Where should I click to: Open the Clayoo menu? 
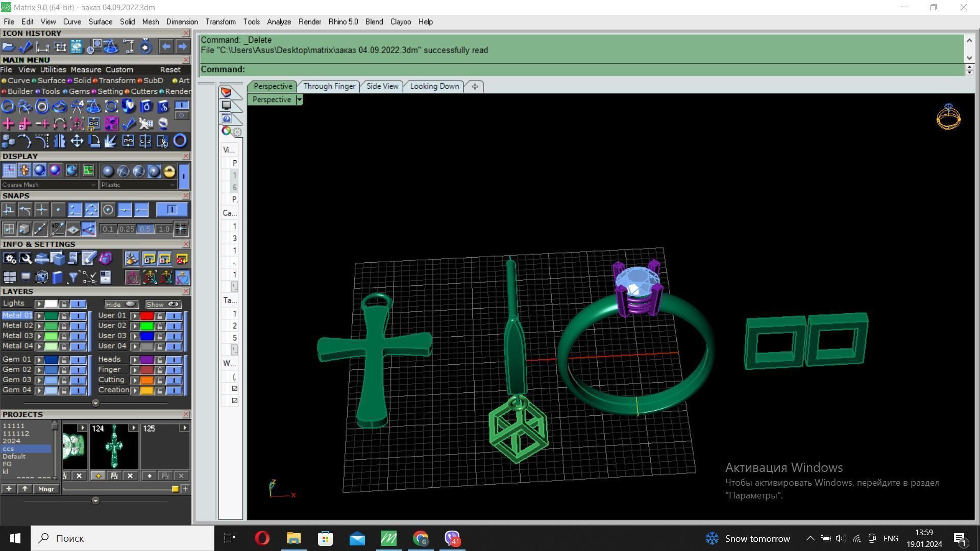pos(400,22)
